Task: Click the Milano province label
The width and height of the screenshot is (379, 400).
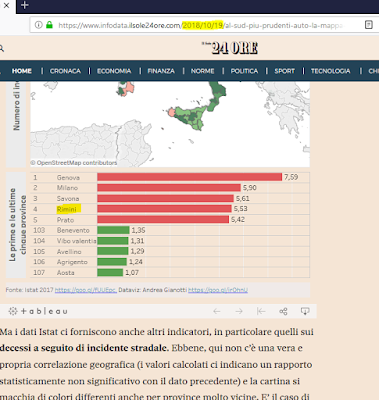Action: tap(67, 188)
